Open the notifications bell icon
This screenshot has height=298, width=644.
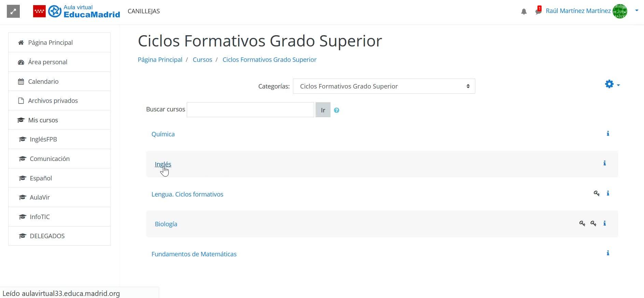524,12
